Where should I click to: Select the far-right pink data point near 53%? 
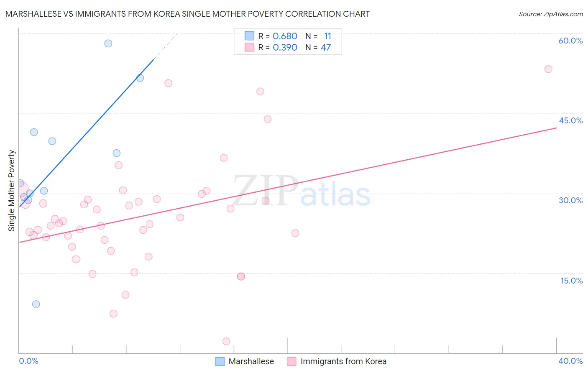(x=548, y=69)
